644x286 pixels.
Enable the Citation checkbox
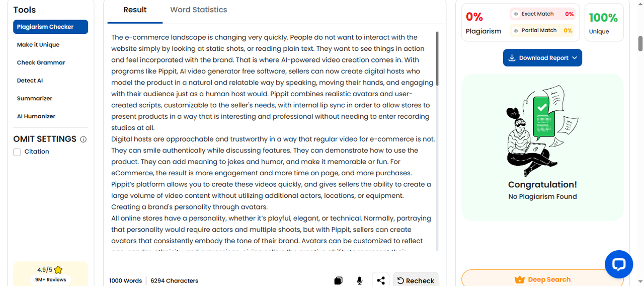coord(17,152)
